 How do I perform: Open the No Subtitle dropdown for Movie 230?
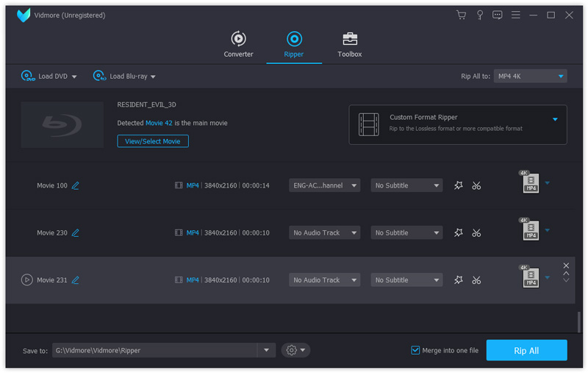406,233
